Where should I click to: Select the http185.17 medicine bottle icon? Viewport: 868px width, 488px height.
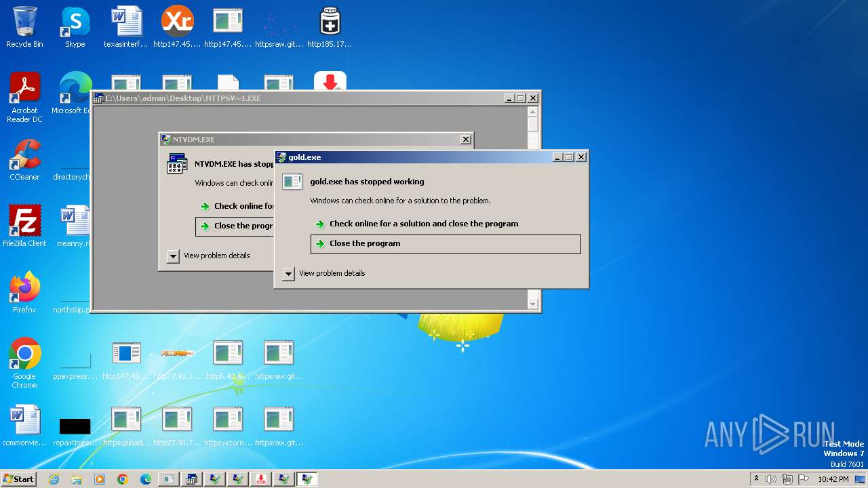click(x=330, y=27)
